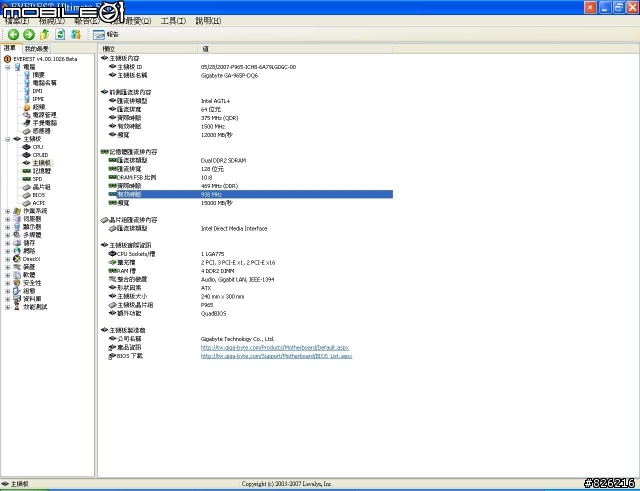Select the ACPI tree item
The height and width of the screenshot is (491, 640).
(x=39, y=203)
